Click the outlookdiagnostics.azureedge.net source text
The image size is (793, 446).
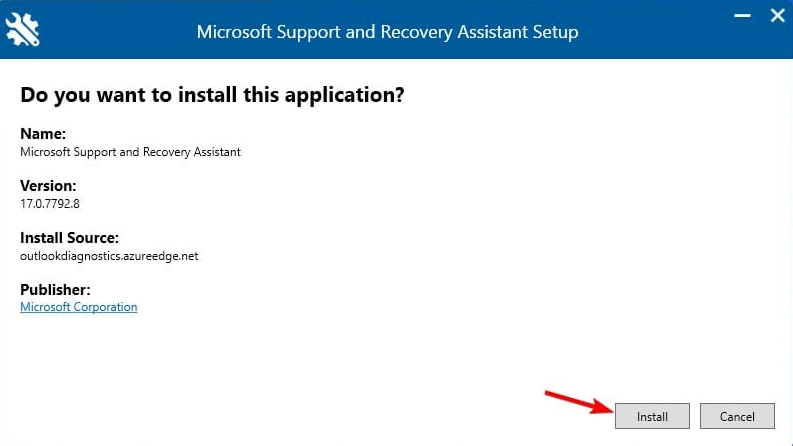109,256
